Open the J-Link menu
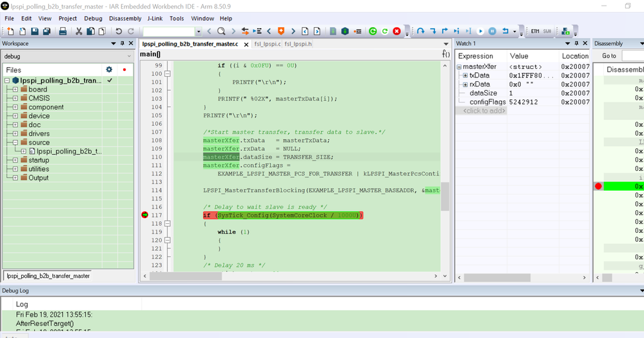This screenshot has width=644, height=338. tap(155, 19)
